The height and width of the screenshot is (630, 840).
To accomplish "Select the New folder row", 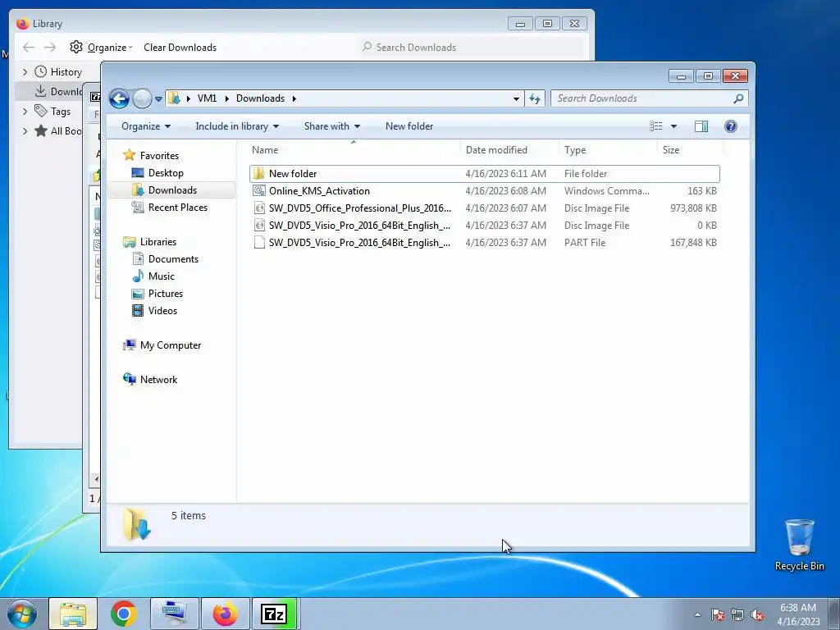I will [484, 174].
